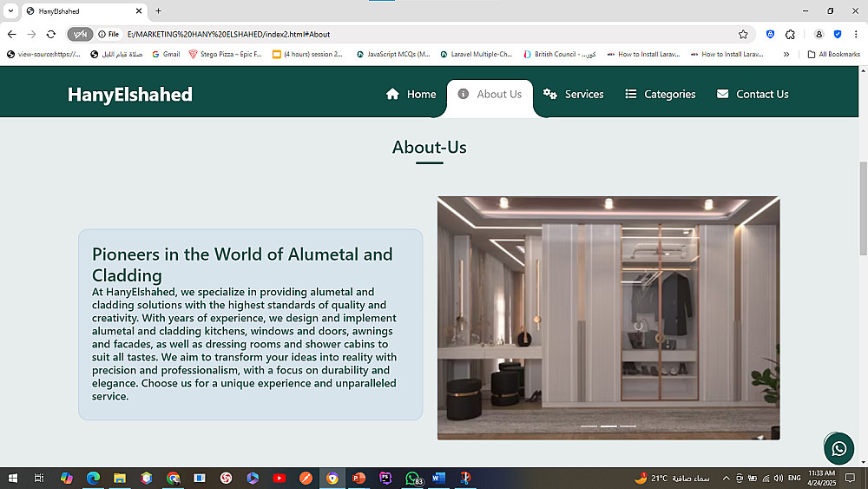Show hidden system tray icons chevron
The image size is (868, 489).
[x=726, y=478]
